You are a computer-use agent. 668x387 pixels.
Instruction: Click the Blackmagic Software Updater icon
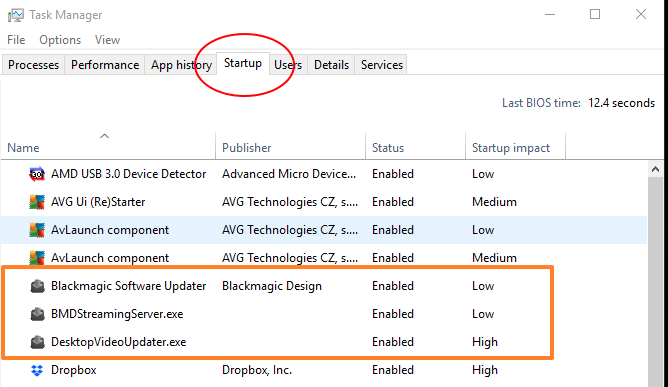coord(37,286)
